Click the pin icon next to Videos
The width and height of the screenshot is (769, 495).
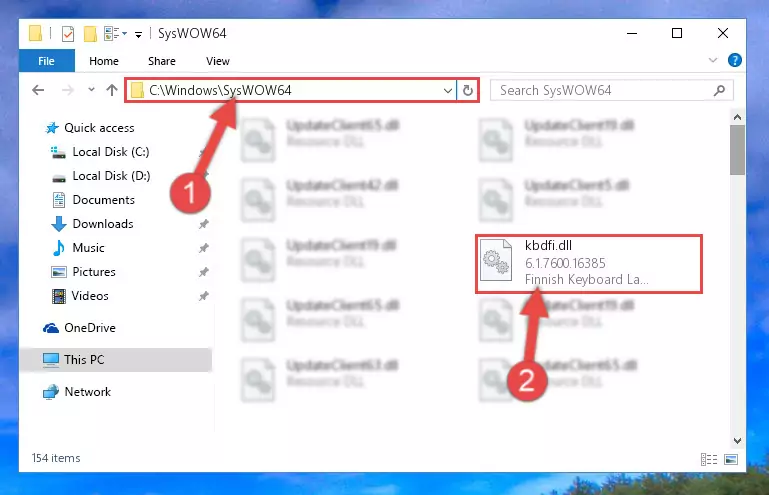pyautogui.click(x=204, y=296)
